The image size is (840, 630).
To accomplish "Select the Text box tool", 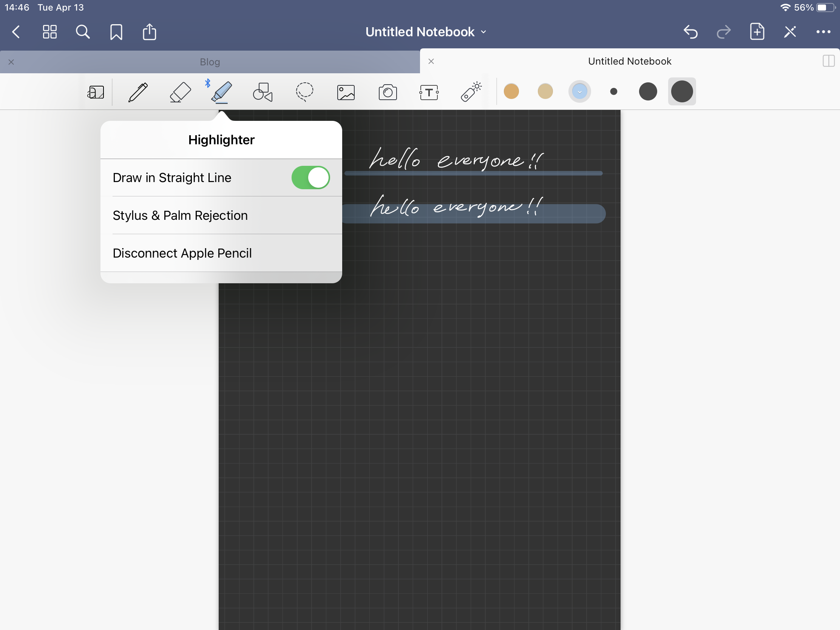I will (429, 92).
